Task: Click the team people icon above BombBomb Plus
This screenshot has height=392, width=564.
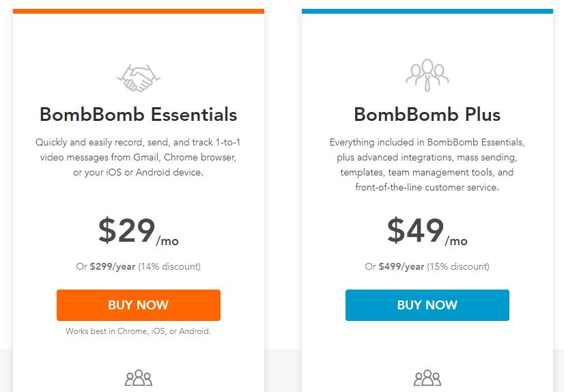Action: pos(427,75)
